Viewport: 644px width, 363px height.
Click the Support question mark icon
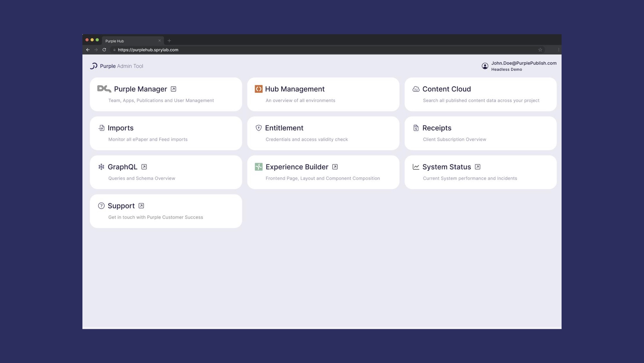click(x=101, y=206)
